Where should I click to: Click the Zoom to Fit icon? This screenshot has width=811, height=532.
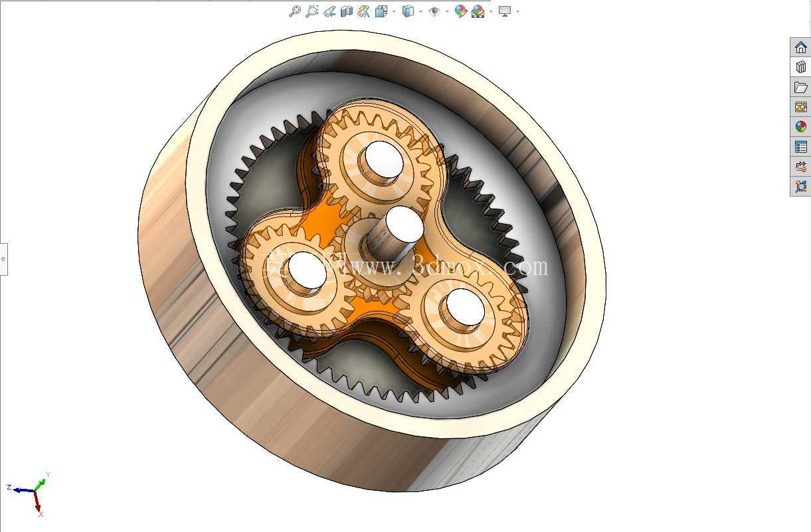[295, 11]
